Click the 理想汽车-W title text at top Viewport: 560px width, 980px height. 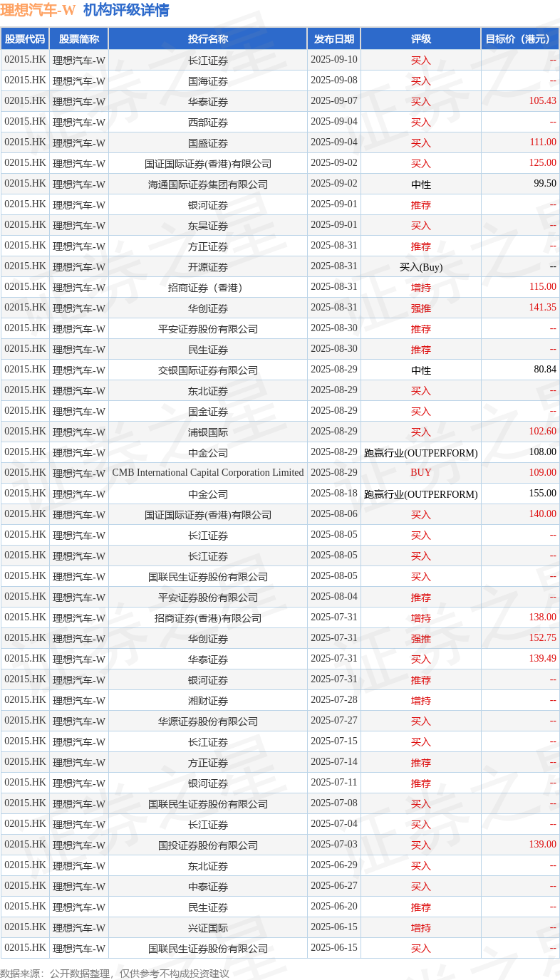pos(38,10)
